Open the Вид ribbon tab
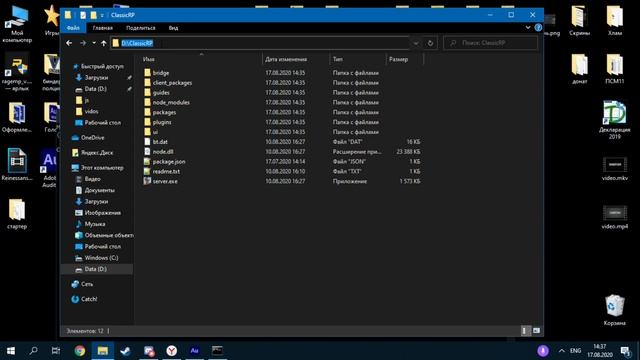 173,28
